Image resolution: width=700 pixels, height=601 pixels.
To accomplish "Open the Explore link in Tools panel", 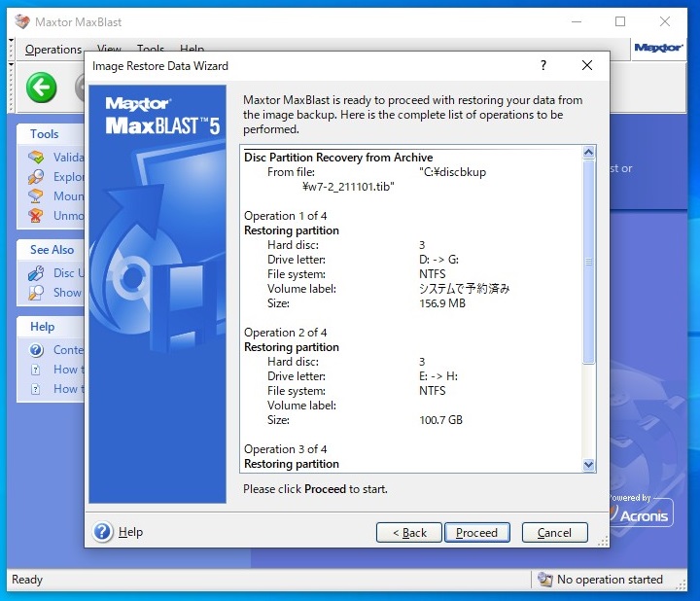I will coord(68,177).
